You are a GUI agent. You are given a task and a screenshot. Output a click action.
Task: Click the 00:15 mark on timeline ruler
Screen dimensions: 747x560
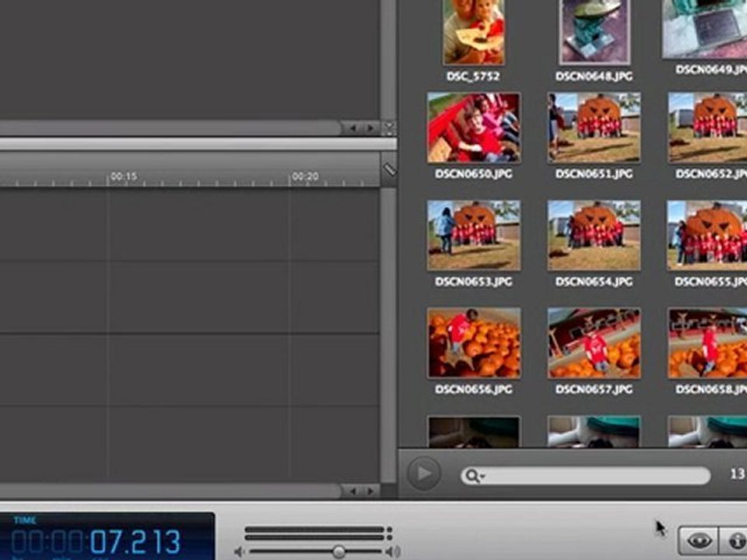tap(124, 177)
